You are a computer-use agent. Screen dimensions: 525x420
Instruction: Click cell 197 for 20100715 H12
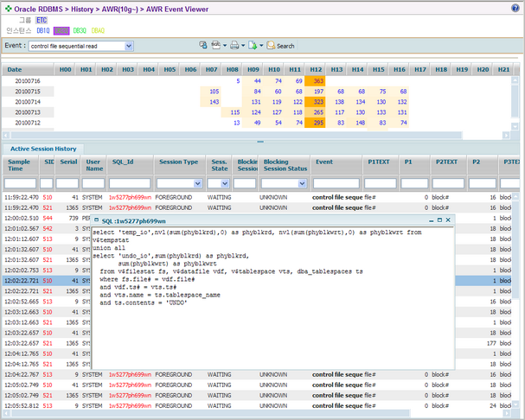[x=316, y=92]
